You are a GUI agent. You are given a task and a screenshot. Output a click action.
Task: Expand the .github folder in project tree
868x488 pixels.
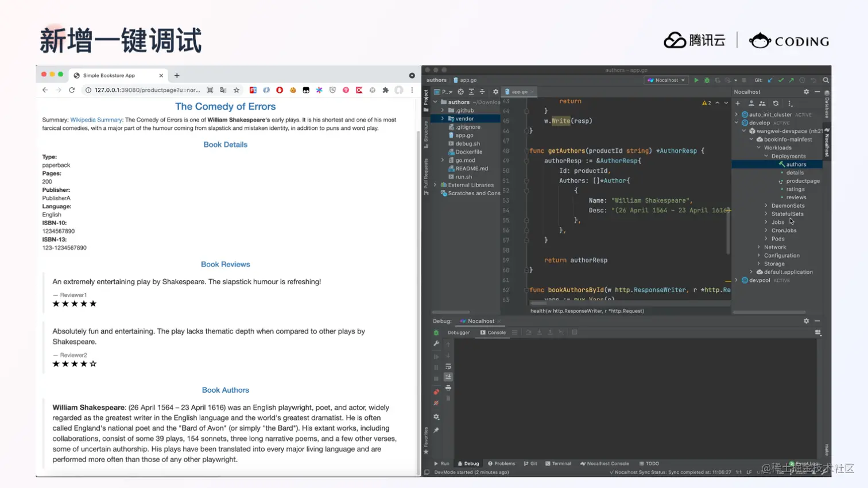[x=443, y=110]
